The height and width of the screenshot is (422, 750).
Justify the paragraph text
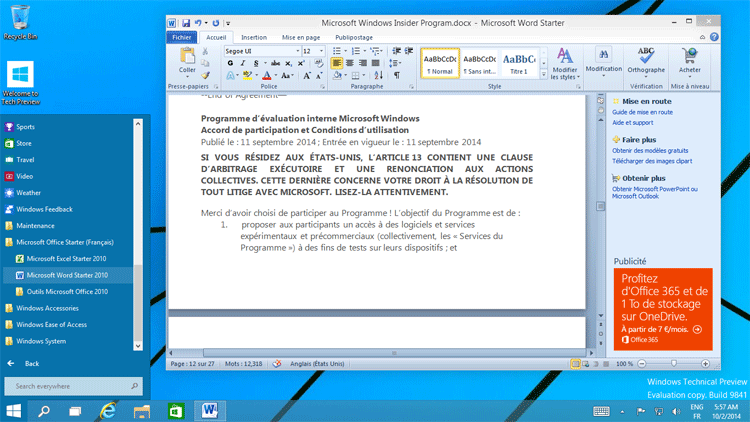tap(375, 63)
